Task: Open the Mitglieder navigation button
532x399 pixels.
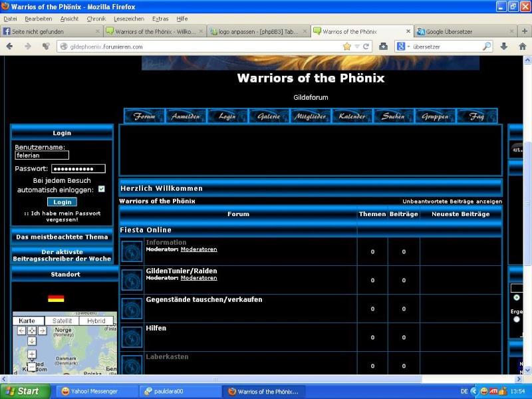Action: pyautogui.click(x=311, y=116)
